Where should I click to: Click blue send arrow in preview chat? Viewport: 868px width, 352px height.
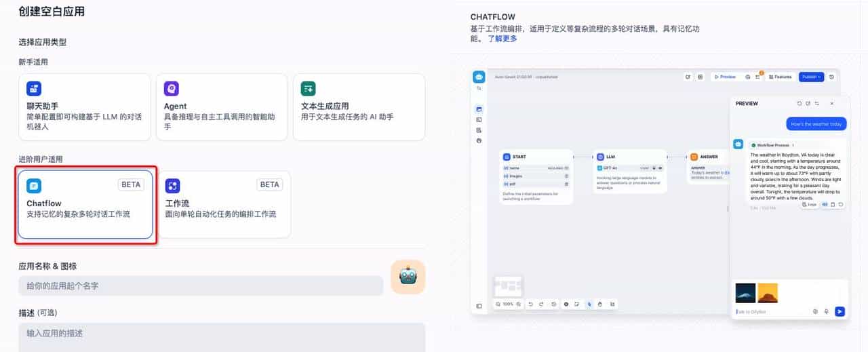(840, 311)
